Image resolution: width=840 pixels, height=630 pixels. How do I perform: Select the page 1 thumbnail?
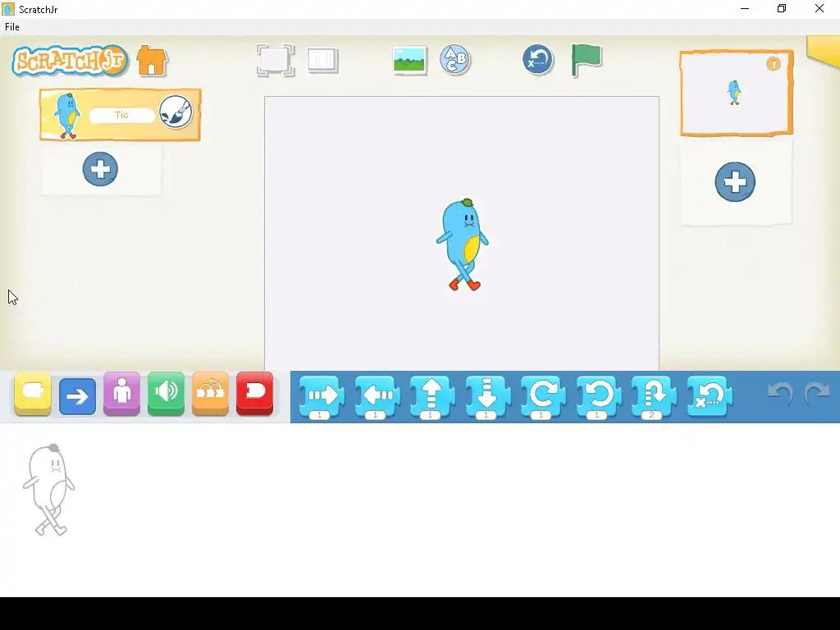[x=737, y=93]
